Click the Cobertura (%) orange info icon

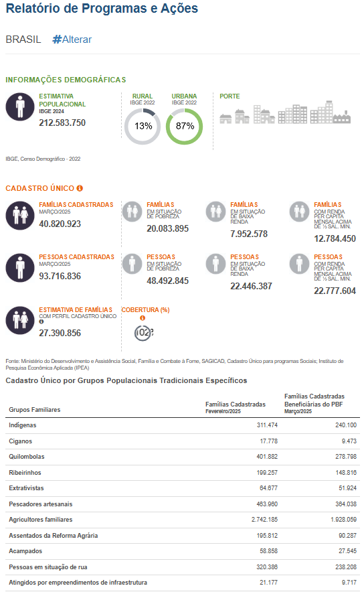coord(143,318)
